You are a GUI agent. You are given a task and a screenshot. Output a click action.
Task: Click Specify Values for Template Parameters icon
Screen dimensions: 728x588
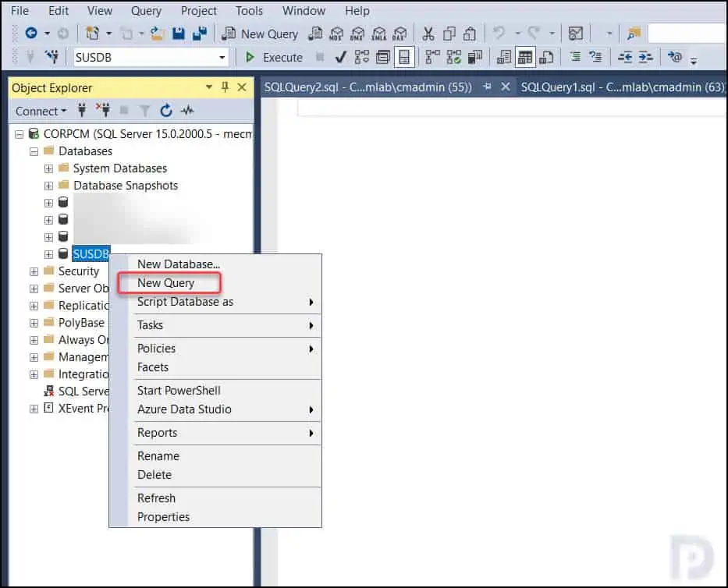tap(675, 57)
